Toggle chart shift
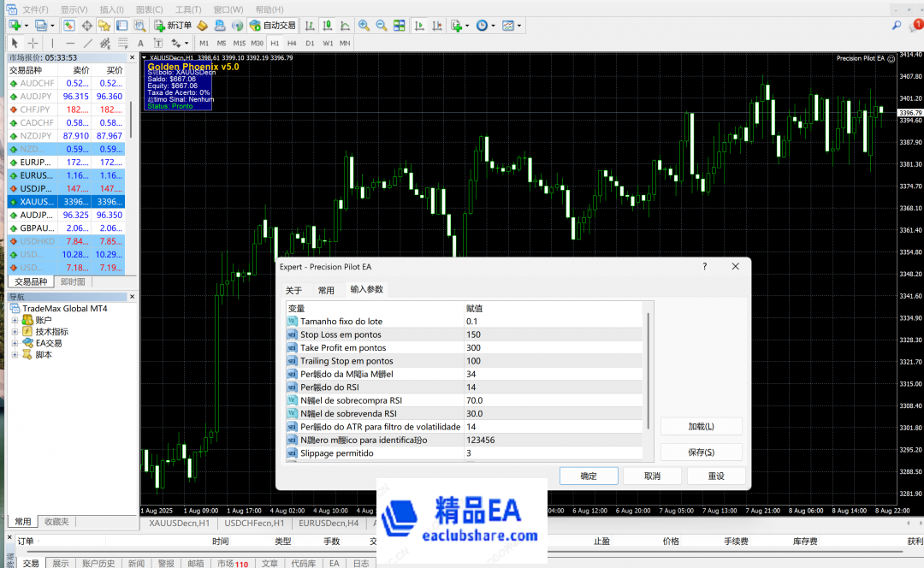This screenshot has height=568, width=924. 436,26
